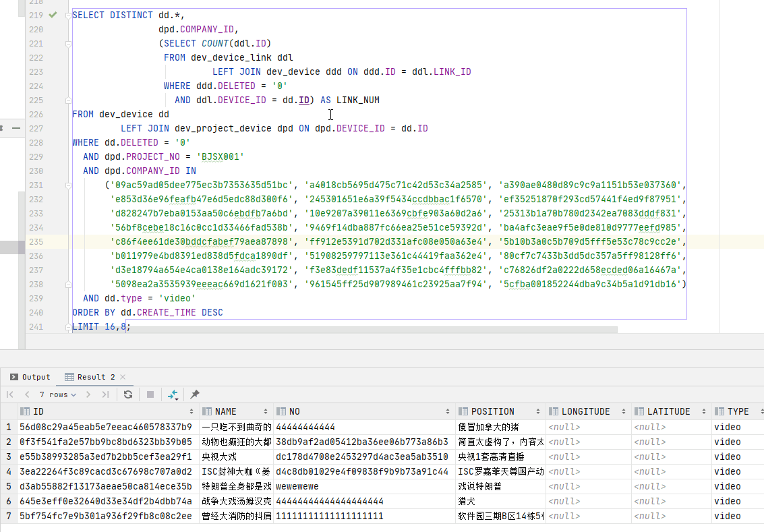Screen dimensions: 764x532
Task: Jump to the last results page
Action: [105, 394]
